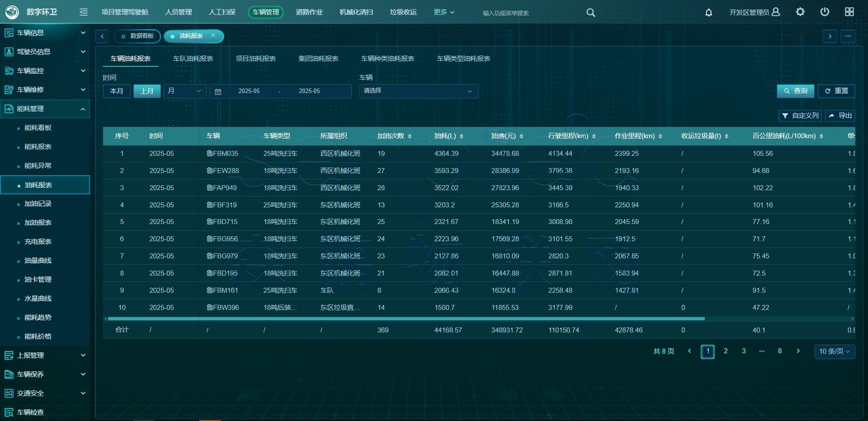This screenshot has height=421, width=868.
Task: Click the 查询 button
Action: point(795,91)
